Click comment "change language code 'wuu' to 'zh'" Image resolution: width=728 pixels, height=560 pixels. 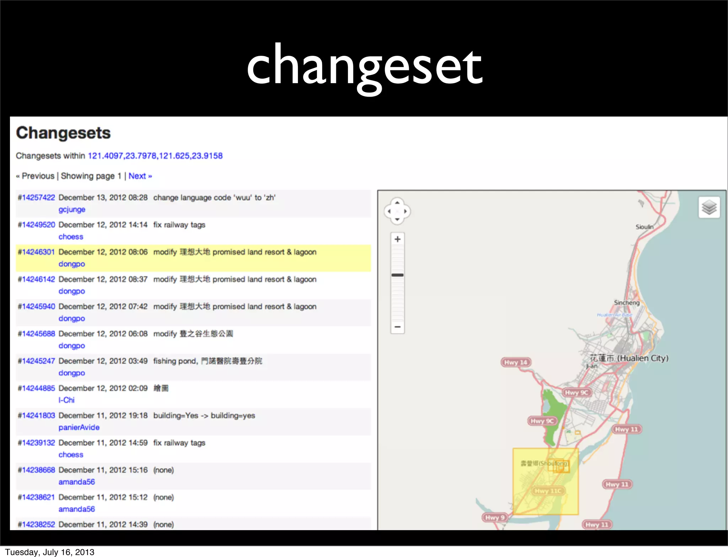click(x=214, y=198)
